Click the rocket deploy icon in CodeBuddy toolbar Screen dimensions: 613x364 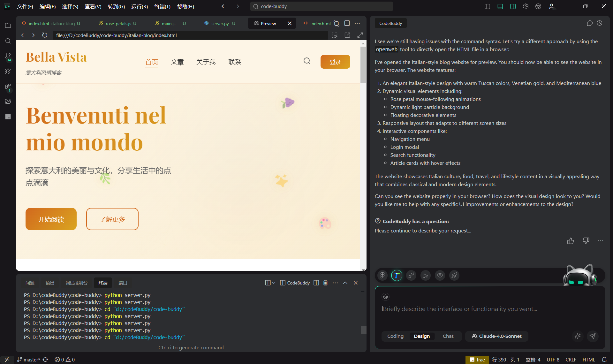(x=454, y=275)
